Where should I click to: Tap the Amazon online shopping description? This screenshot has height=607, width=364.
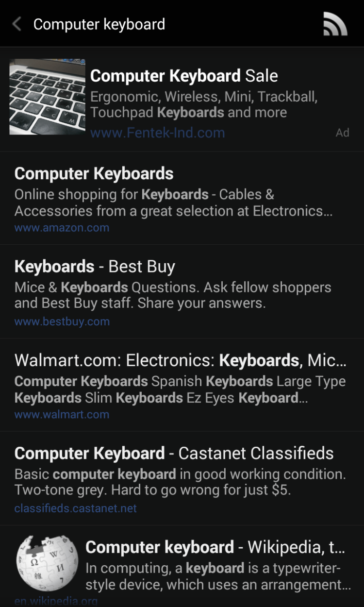coord(173,202)
